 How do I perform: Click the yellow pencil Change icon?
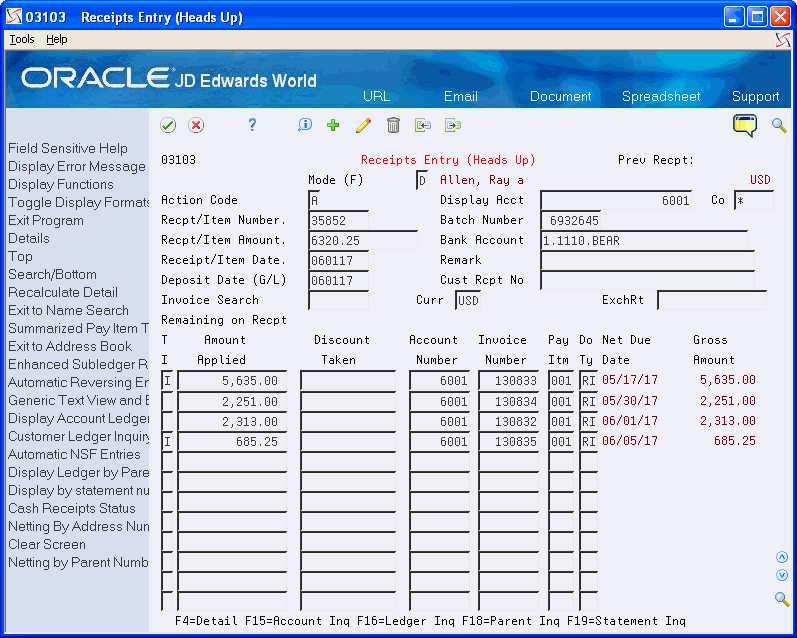[363, 125]
